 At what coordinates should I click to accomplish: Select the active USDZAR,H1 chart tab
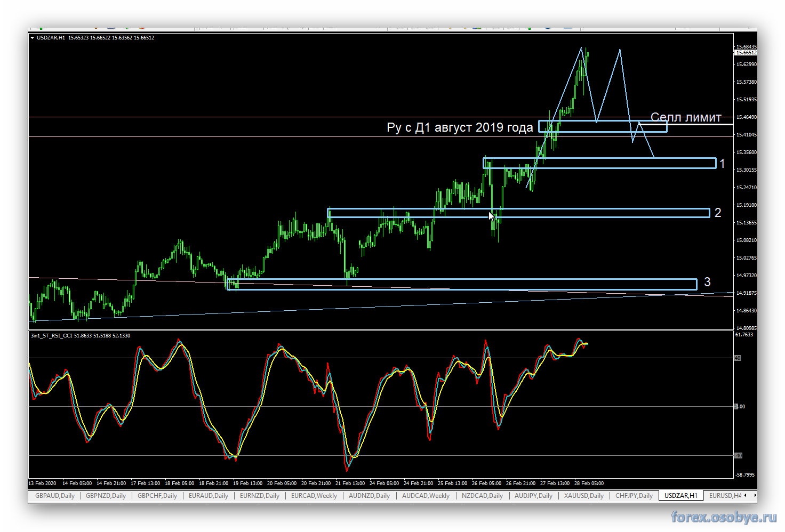coord(680,495)
